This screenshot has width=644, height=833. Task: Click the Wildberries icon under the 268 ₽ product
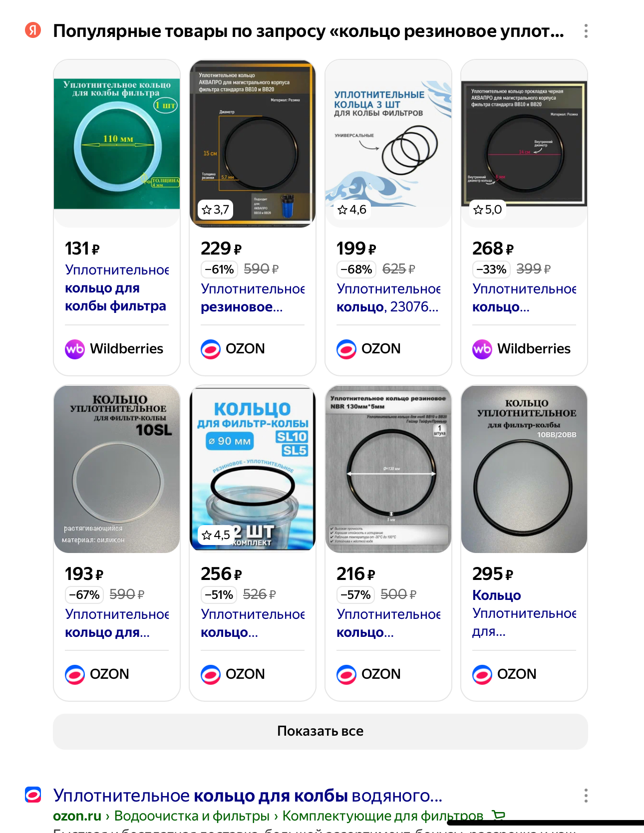pos(482,349)
